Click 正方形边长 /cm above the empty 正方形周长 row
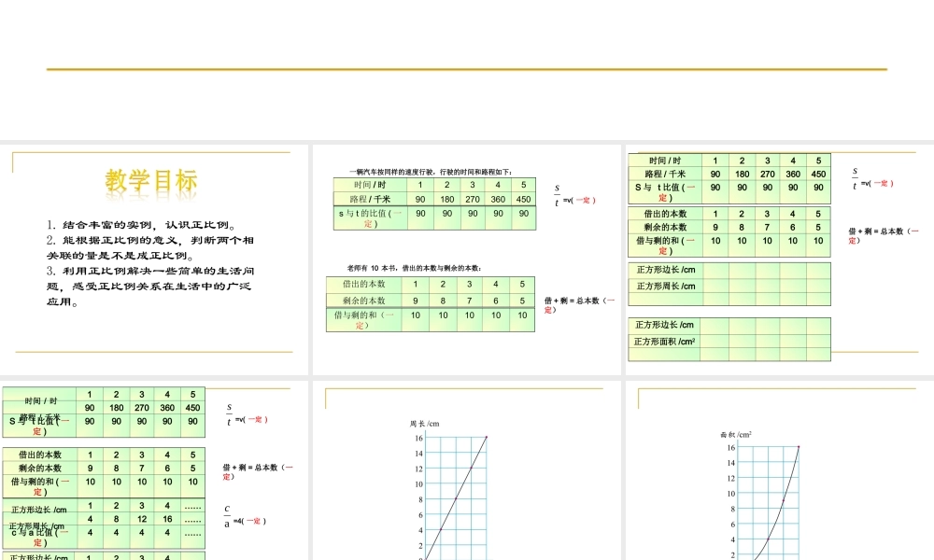Viewport: 934px width, 560px height. [666, 270]
